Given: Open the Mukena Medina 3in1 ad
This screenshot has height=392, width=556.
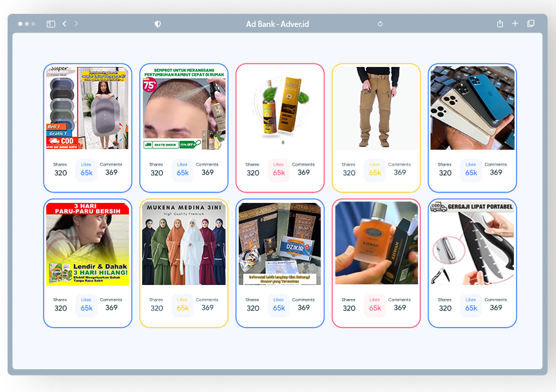Looking at the screenshot, I should pos(183,243).
